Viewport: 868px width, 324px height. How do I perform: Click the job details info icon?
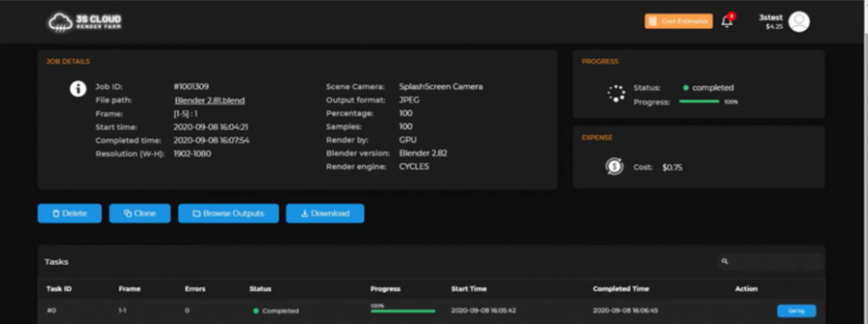(x=78, y=88)
